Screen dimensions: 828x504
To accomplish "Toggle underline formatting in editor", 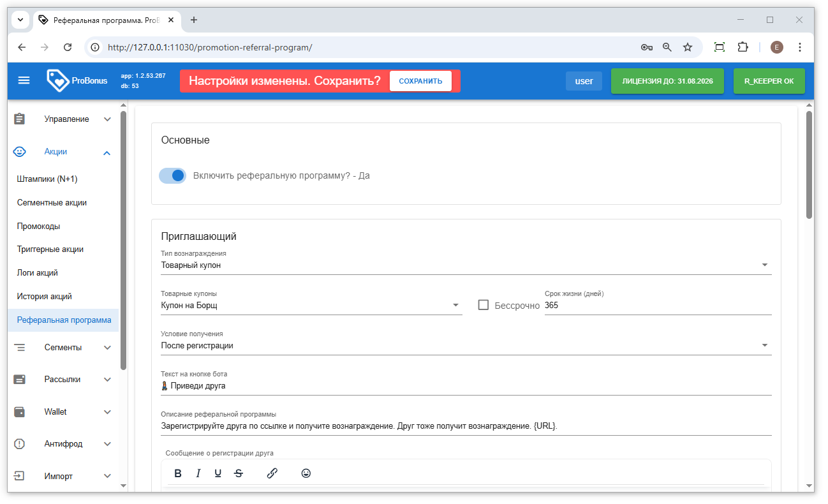I will coord(218,473).
